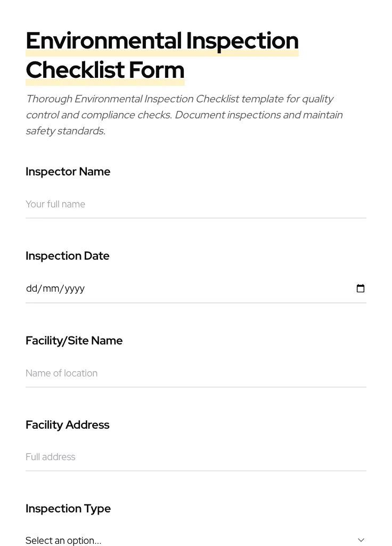Click the Facility Address field underline
392x546 pixels.
[x=196, y=471]
